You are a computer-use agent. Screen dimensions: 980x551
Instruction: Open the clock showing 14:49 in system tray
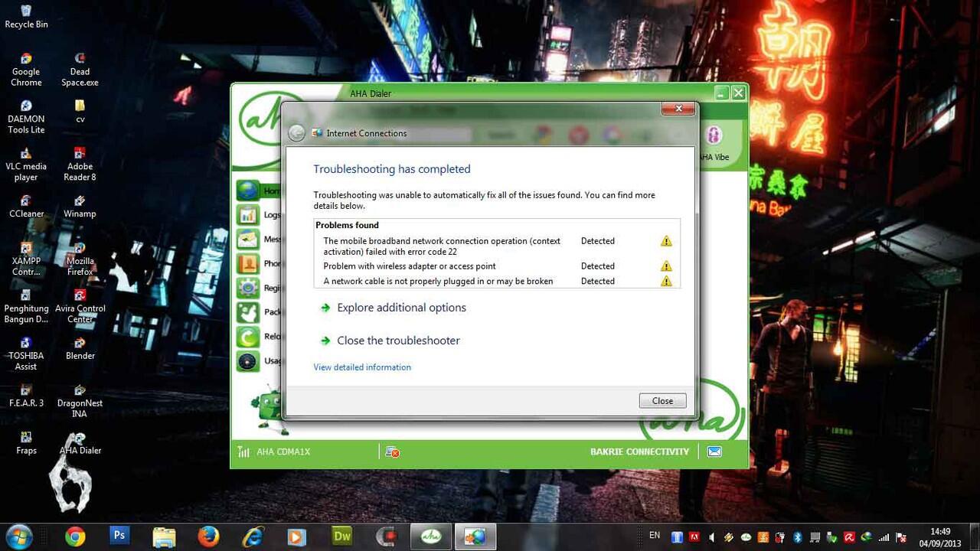940,537
